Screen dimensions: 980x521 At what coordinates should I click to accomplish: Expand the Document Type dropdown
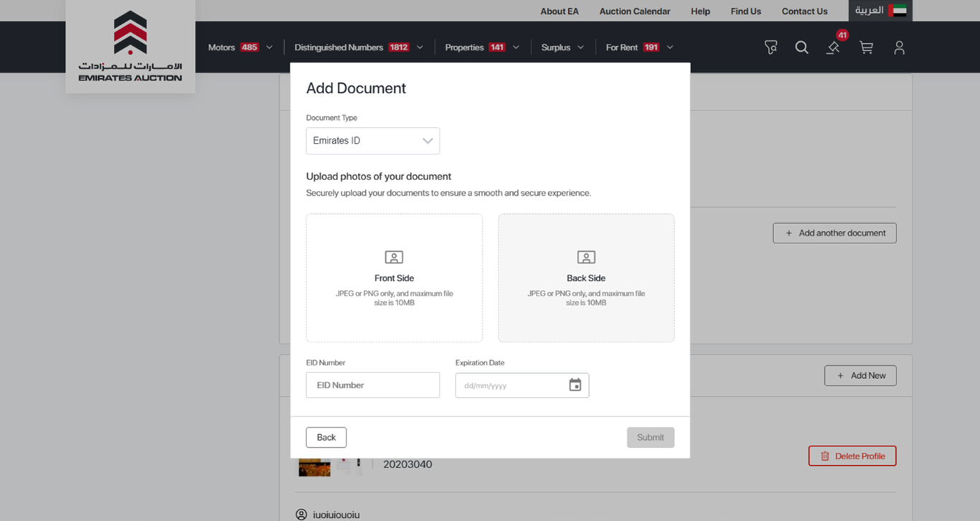pyautogui.click(x=372, y=141)
